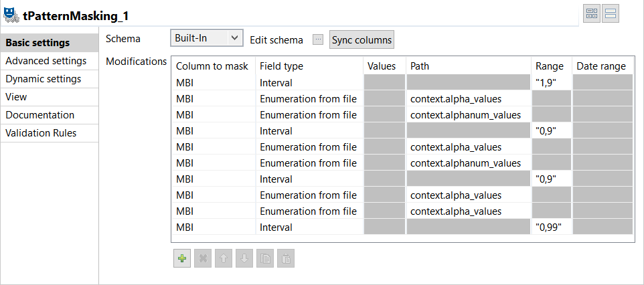Click the Range cell showing "0,99"
Screen dimensions: 644x285
[x=552, y=227]
